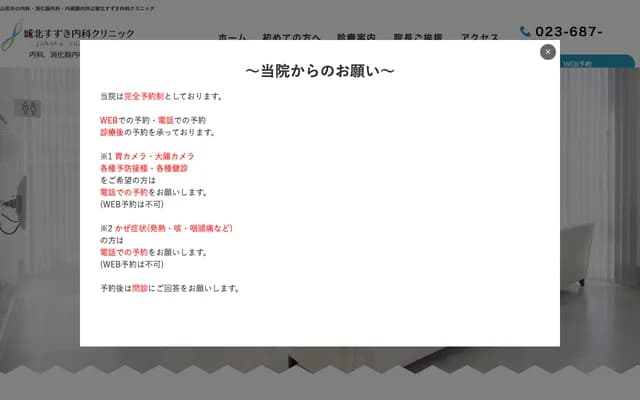
Task: Open the ホーム menu item
Action: pyautogui.click(x=232, y=37)
